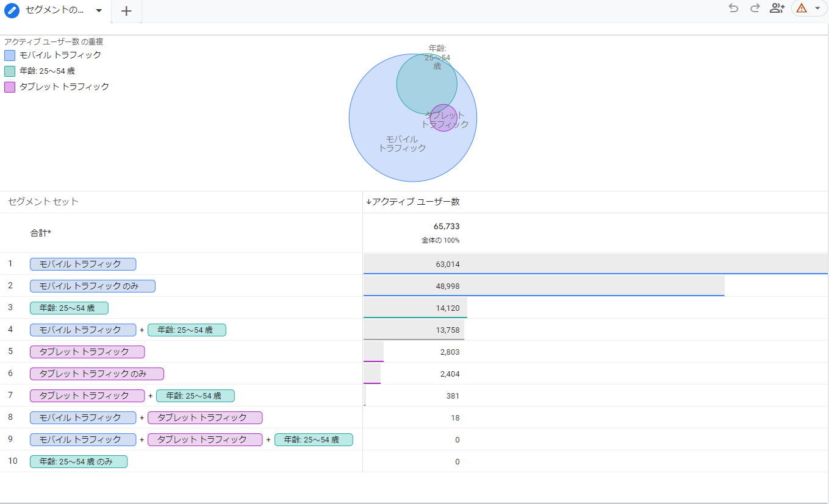The width and height of the screenshot is (829, 504).
Task: Click the total value 65,733
Action: [x=447, y=226]
